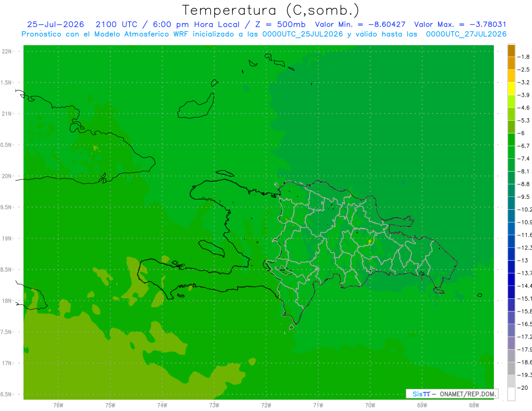Click the "17N" latitude axis label

6,363
